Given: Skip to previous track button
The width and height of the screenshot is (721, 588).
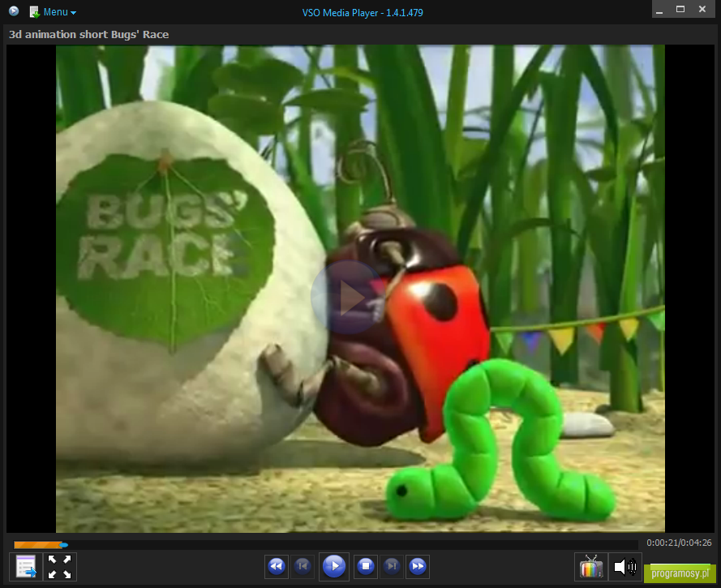Looking at the screenshot, I should click(x=303, y=566).
